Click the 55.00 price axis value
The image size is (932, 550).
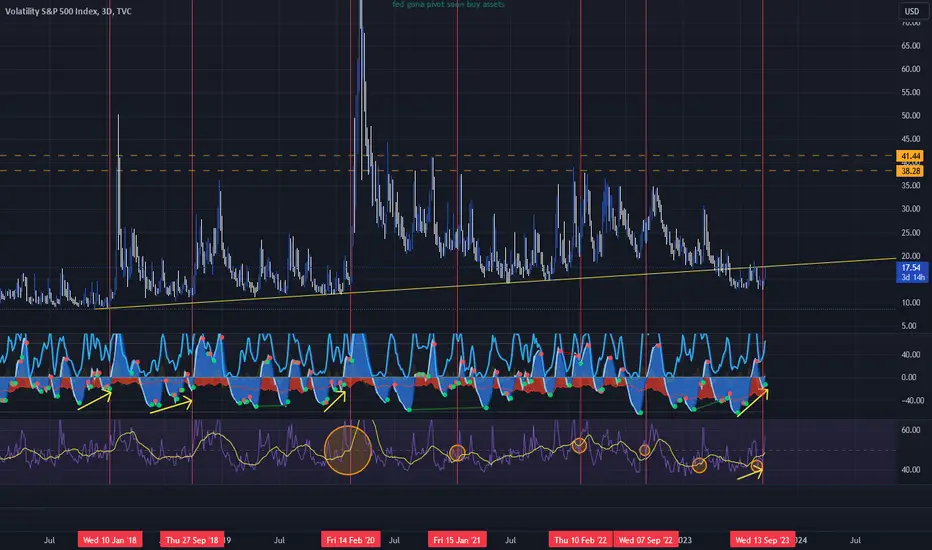pyautogui.click(x=911, y=92)
